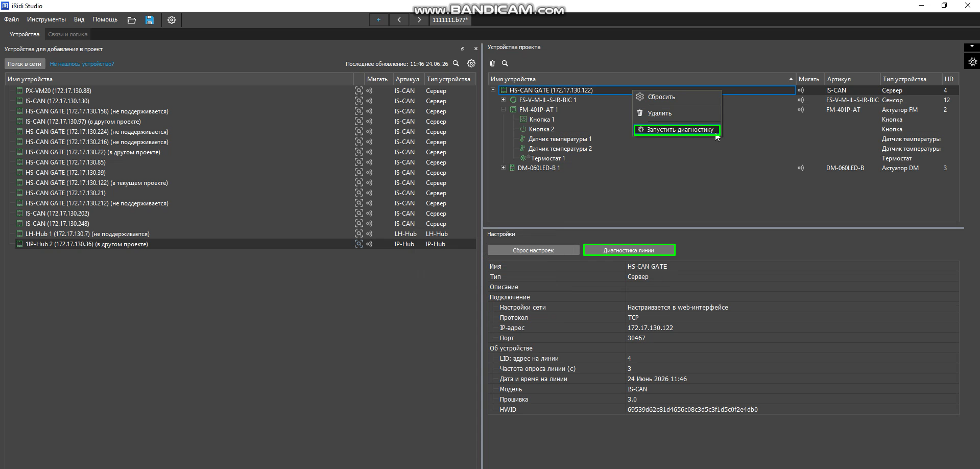Go to the next project tab arrow

point(419,20)
